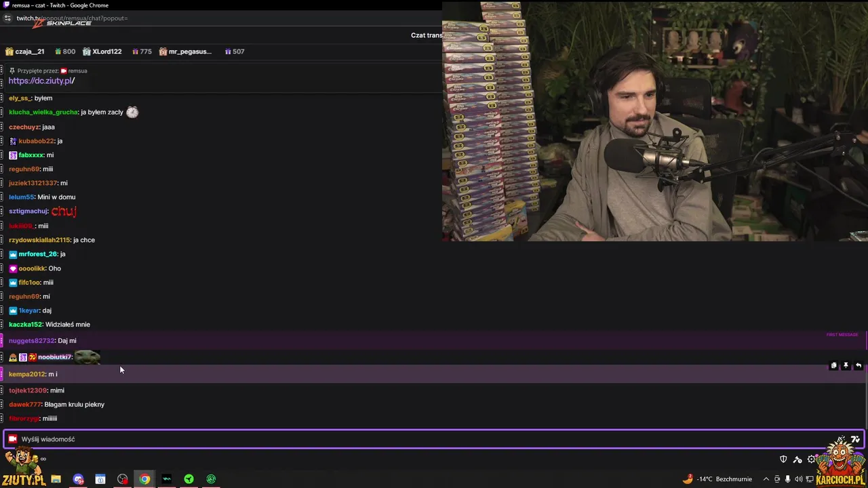Click the crown badge next to fifc1oo
The image size is (868, 488).
coord(13,283)
